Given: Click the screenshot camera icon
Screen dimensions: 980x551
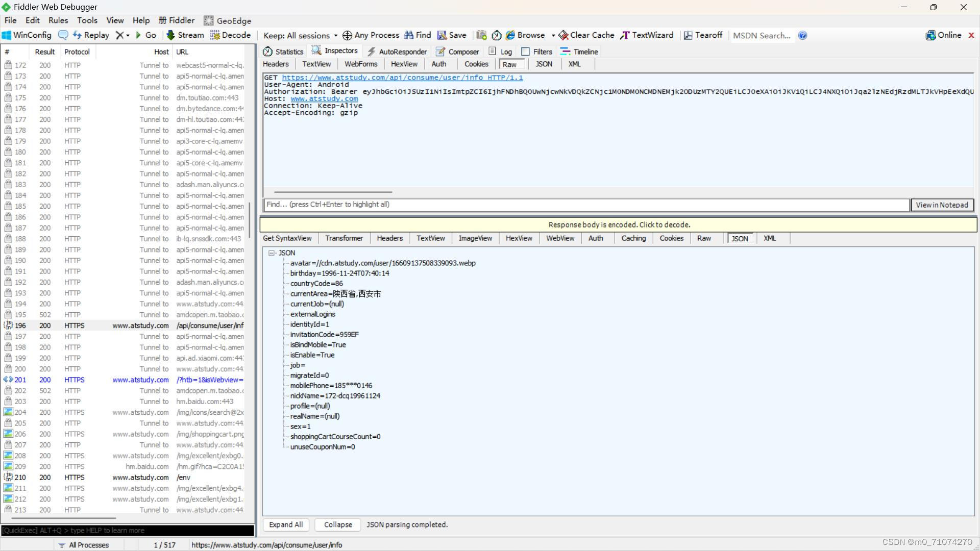Looking at the screenshot, I should click(x=481, y=35).
